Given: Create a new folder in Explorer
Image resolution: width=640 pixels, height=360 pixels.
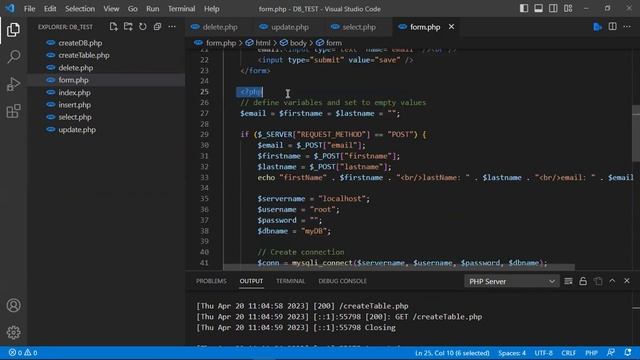Looking at the screenshot, I should (x=128, y=27).
